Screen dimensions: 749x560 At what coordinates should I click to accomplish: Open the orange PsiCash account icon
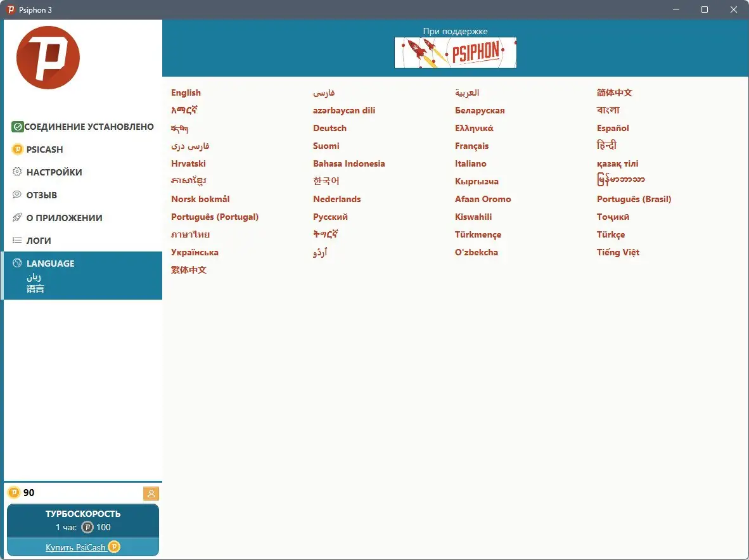pos(151,493)
